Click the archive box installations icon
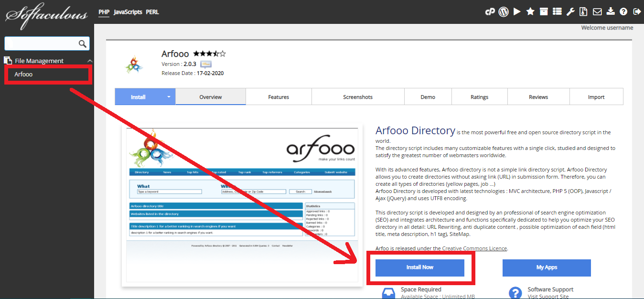The image size is (644, 299). pos(544,12)
